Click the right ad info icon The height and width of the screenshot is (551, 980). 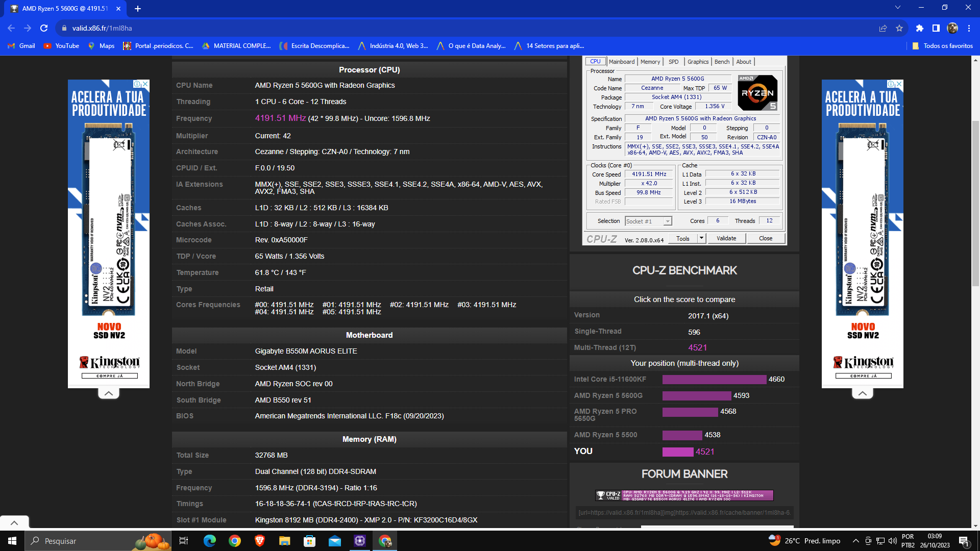[891, 84]
